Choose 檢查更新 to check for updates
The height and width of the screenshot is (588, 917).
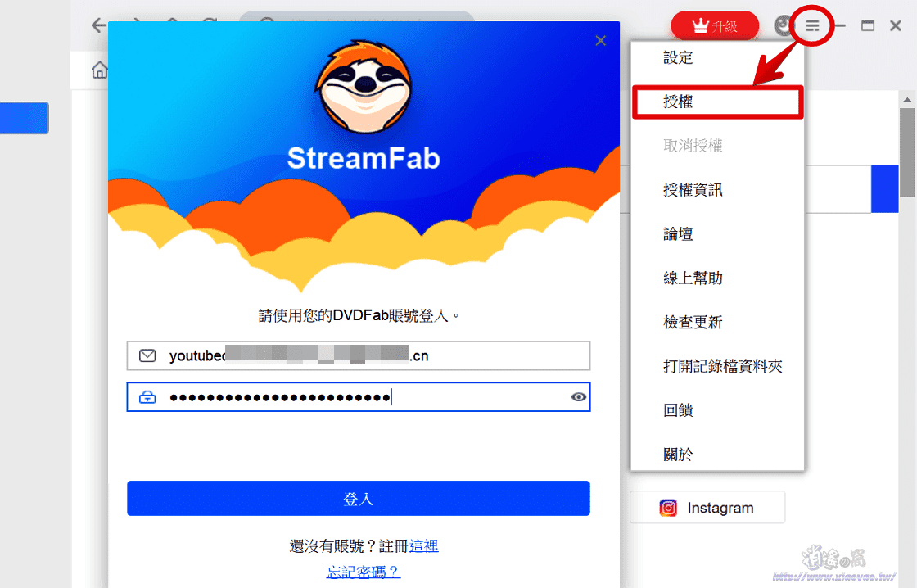(x=693, y=323)
